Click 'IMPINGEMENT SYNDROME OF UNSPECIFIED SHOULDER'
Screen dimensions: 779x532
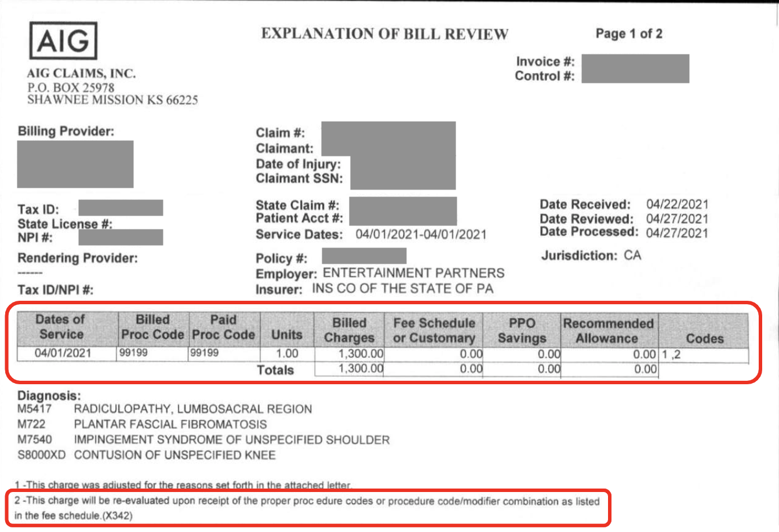click(x=232, y=440)
